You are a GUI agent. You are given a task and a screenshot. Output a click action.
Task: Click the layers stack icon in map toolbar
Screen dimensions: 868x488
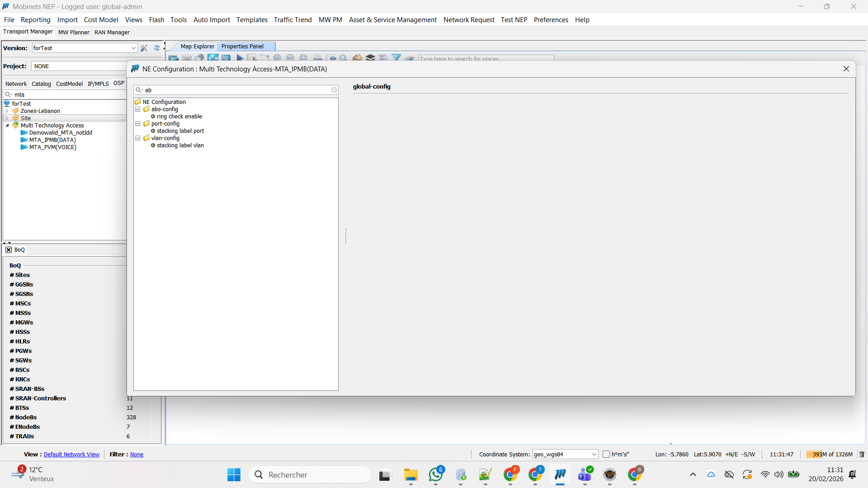click(370, 58)
